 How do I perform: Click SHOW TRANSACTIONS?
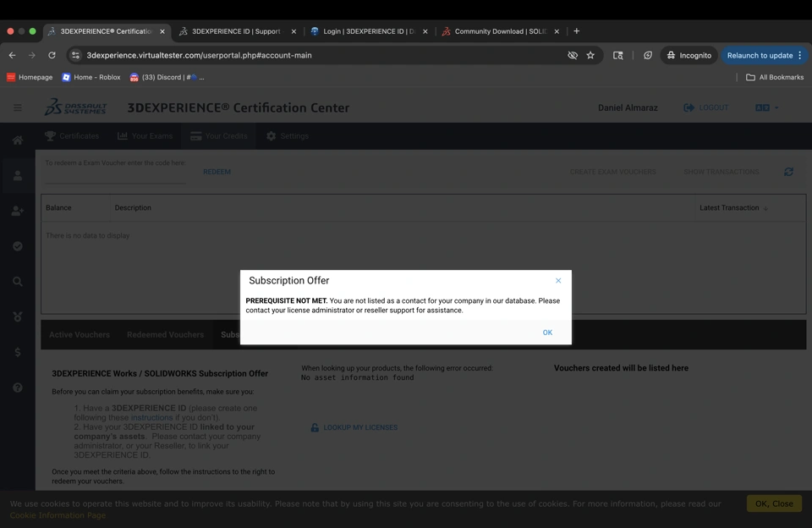[x=721, y=172]
